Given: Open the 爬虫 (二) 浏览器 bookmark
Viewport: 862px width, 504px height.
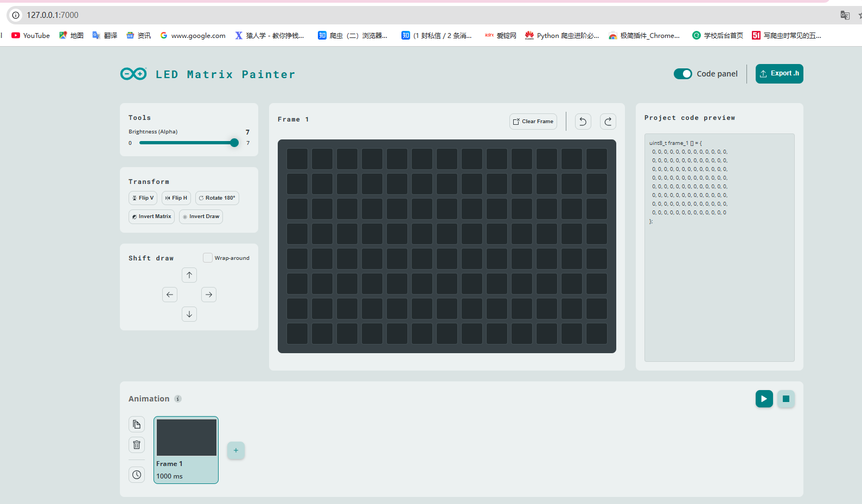Looking at the screenshot, I should click(353, 35).
